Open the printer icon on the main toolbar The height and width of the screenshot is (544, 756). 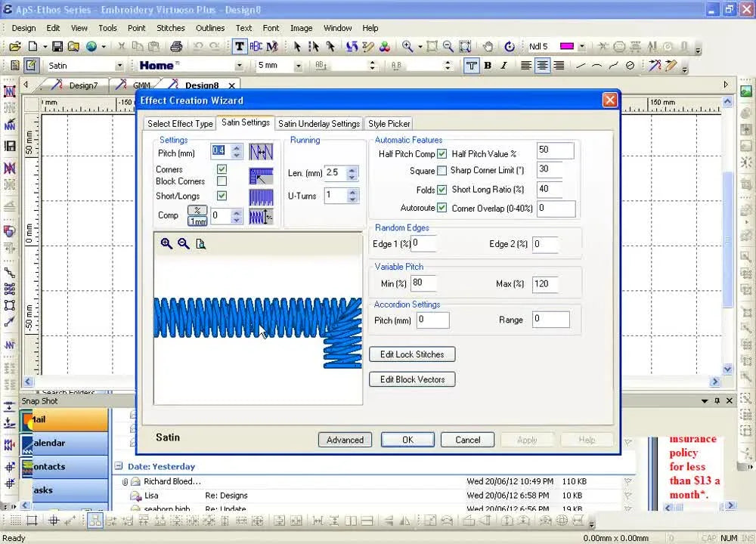pos(176,46)
